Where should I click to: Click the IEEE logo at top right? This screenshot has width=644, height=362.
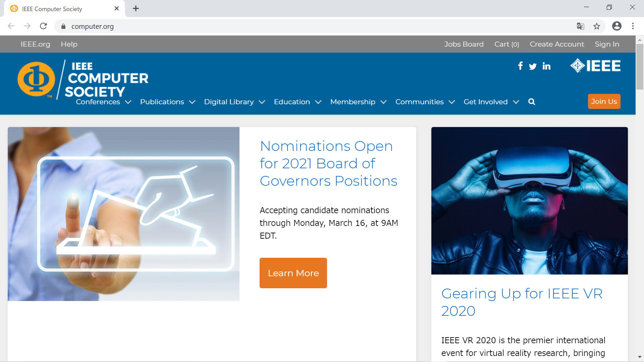[595, 66]
